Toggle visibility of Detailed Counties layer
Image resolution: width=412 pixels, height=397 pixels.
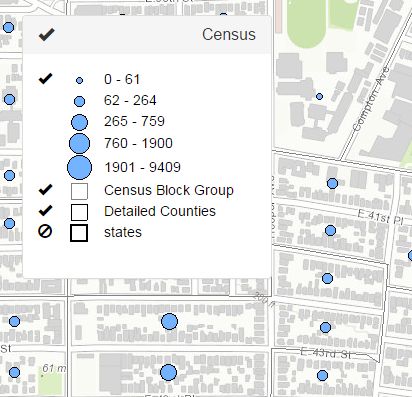point(45,211)
